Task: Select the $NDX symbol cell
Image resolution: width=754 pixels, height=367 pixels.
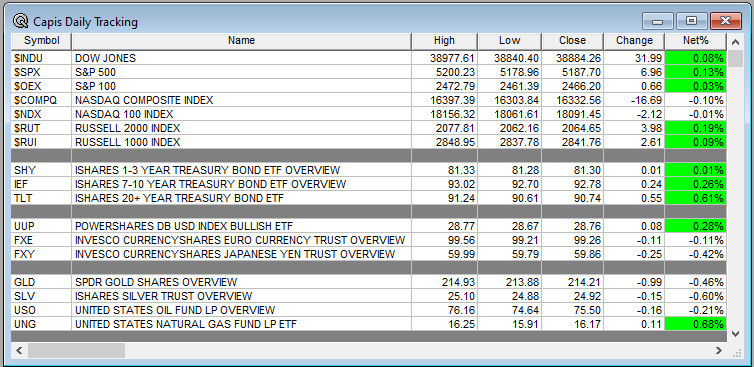Action: click(x=41, y=114)
